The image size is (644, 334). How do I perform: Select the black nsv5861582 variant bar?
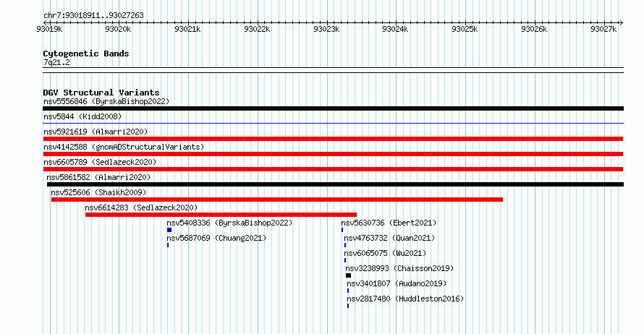pos(335,184)
